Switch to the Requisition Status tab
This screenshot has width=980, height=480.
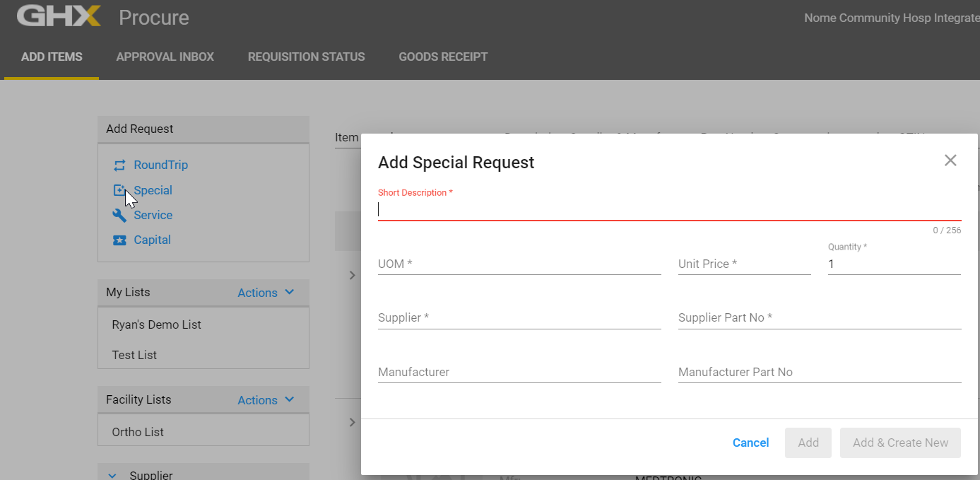tap(307, 57)
